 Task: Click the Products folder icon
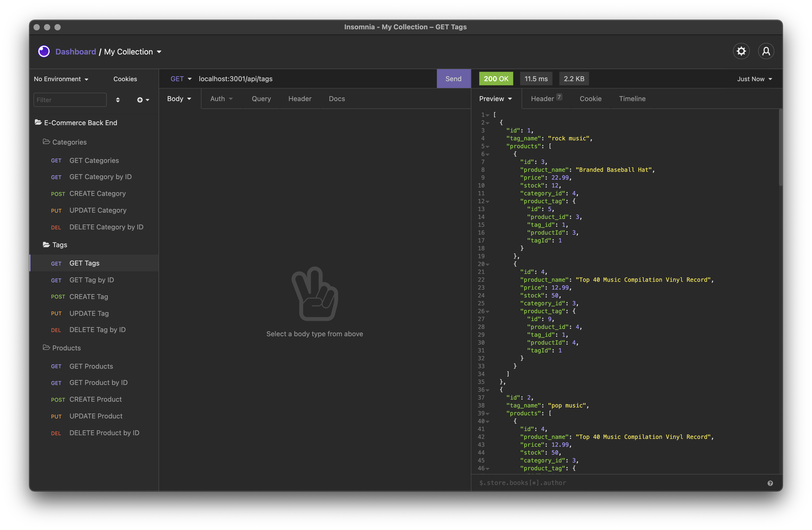[46, 347]
